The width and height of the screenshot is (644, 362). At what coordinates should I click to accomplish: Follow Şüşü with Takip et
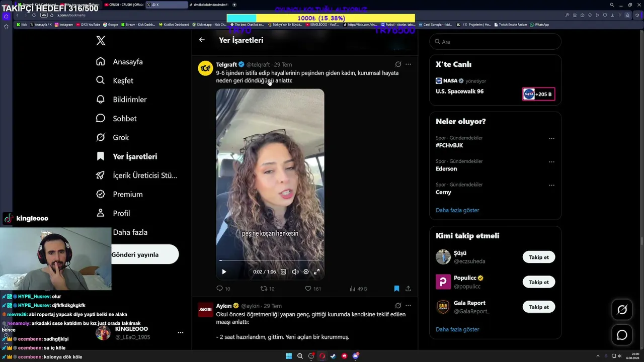[539, 257]
